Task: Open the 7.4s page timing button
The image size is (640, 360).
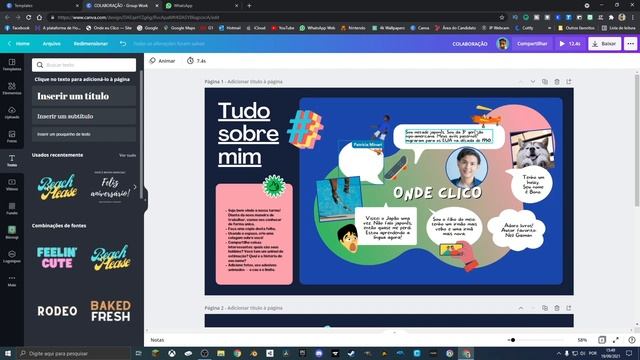Action: (196, 61)
